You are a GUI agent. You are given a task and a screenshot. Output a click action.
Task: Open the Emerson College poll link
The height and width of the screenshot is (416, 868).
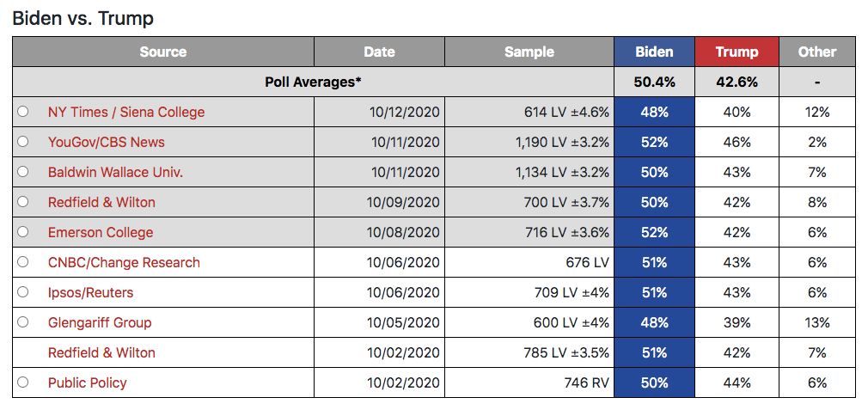[100, 232]
